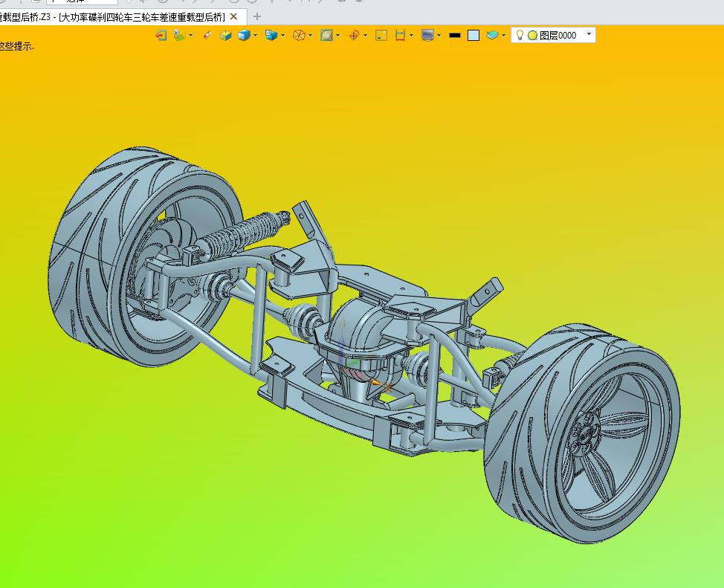
Task: Click the stacked layers manager icon
Action: tap(492, 35)
